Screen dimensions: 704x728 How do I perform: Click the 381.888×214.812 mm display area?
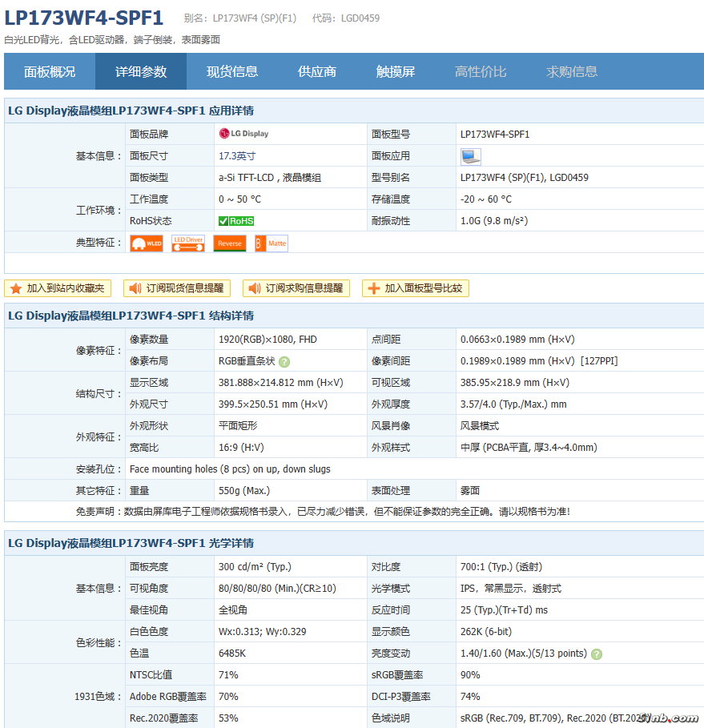click(281, 383)
